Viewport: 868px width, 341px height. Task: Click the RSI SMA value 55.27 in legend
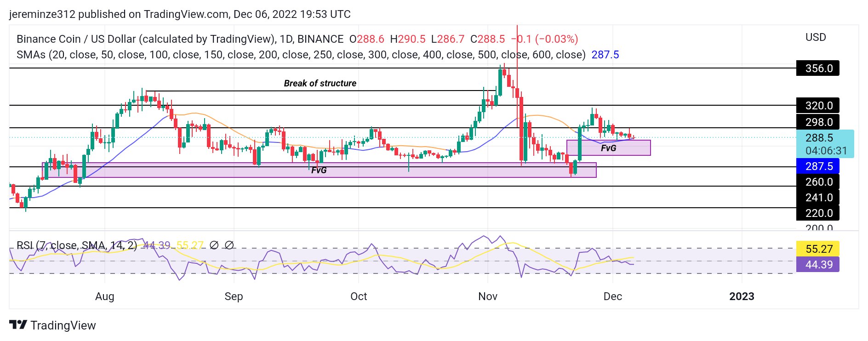[x=190, y=245]
